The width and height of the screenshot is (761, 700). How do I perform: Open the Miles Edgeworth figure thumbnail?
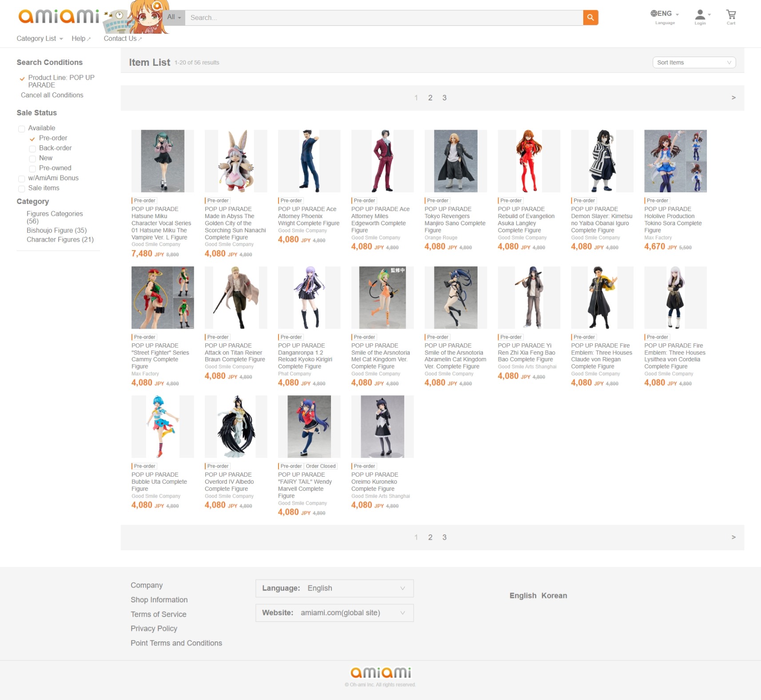(382, 161)
